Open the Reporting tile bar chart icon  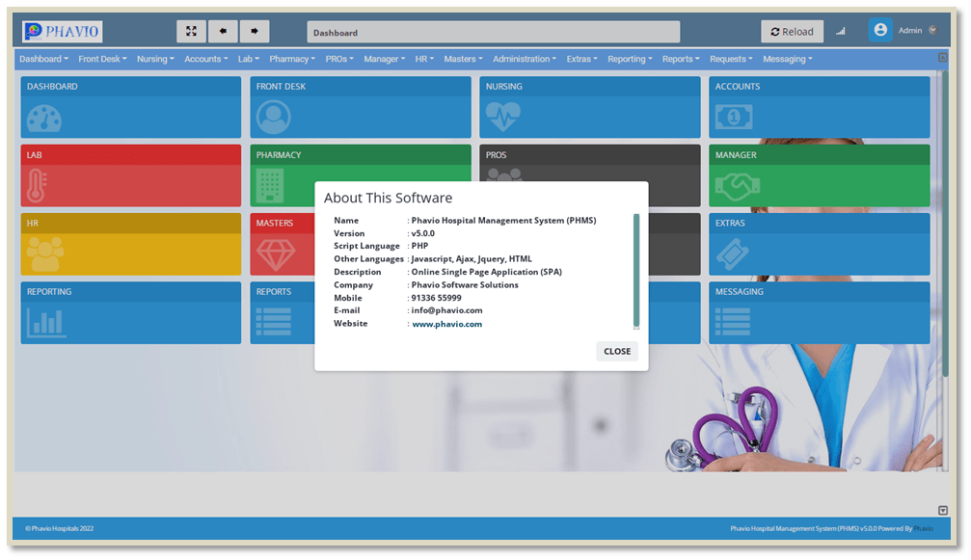click(x=46, y=322)
